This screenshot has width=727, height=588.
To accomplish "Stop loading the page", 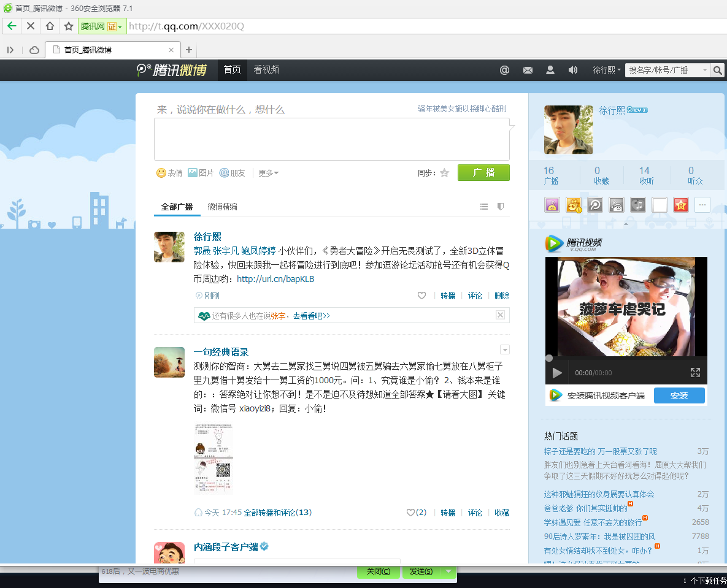I will [31, 26].
